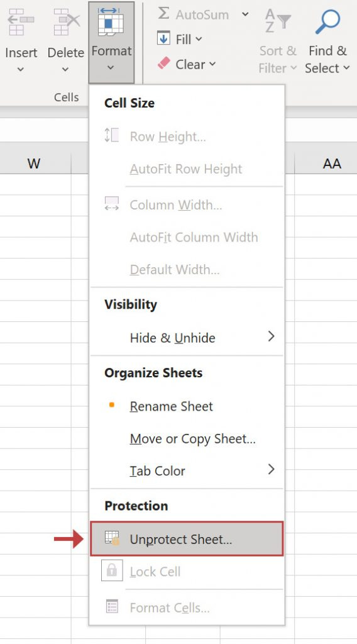This screenshot has height=644, width=357.
Task: Open the Find & Select dropdown chevron
Action: click(x=347, y=68)
